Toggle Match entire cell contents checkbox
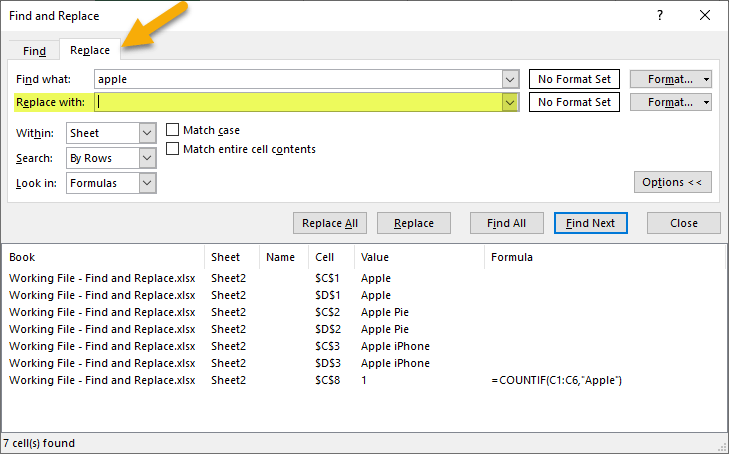729x454 pixels. point(173,149)
